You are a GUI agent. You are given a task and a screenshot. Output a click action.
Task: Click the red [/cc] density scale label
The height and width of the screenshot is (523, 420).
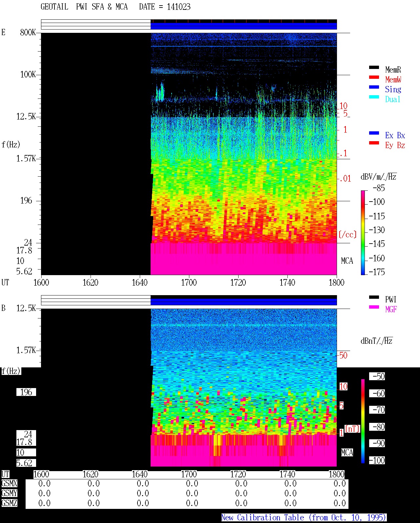347,234
